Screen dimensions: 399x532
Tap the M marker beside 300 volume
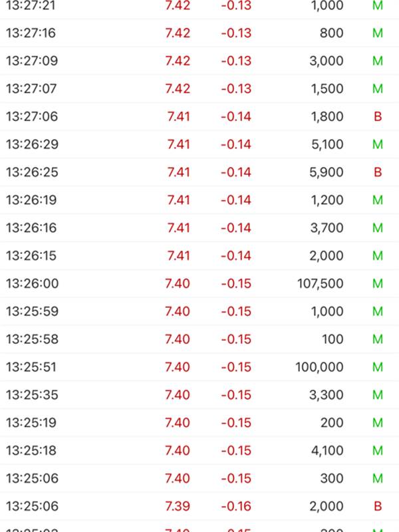378,478
